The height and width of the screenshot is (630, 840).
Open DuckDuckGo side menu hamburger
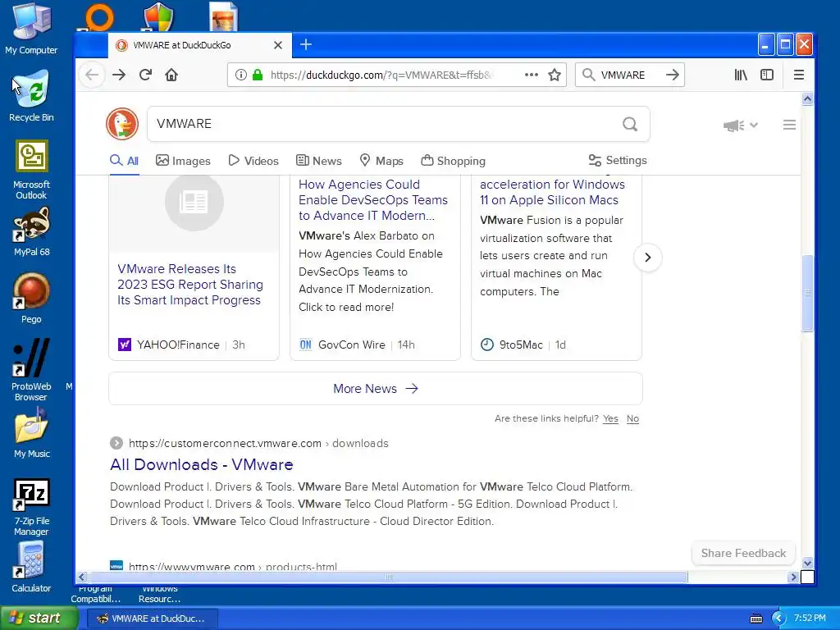[789, 125]
